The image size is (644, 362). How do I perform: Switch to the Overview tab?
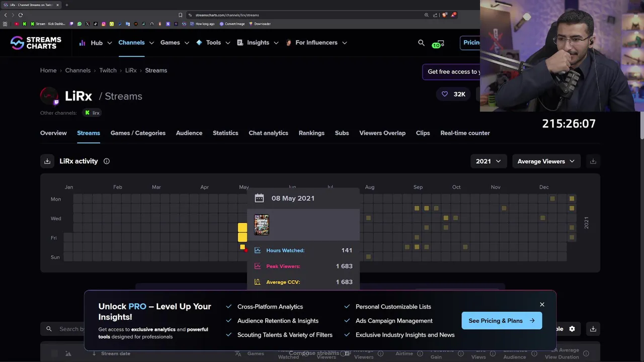click(53, 133)
